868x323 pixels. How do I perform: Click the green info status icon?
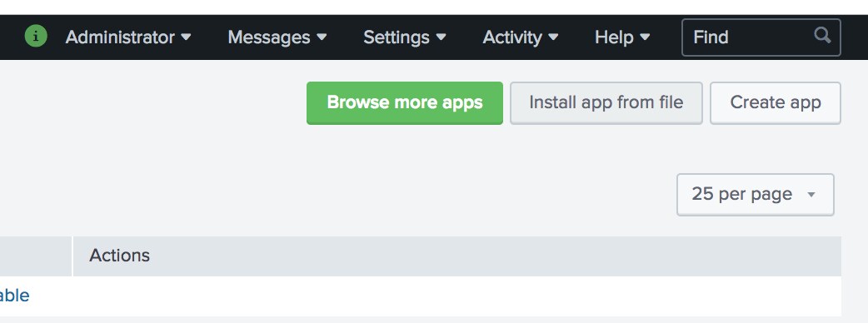click(36, 37)
